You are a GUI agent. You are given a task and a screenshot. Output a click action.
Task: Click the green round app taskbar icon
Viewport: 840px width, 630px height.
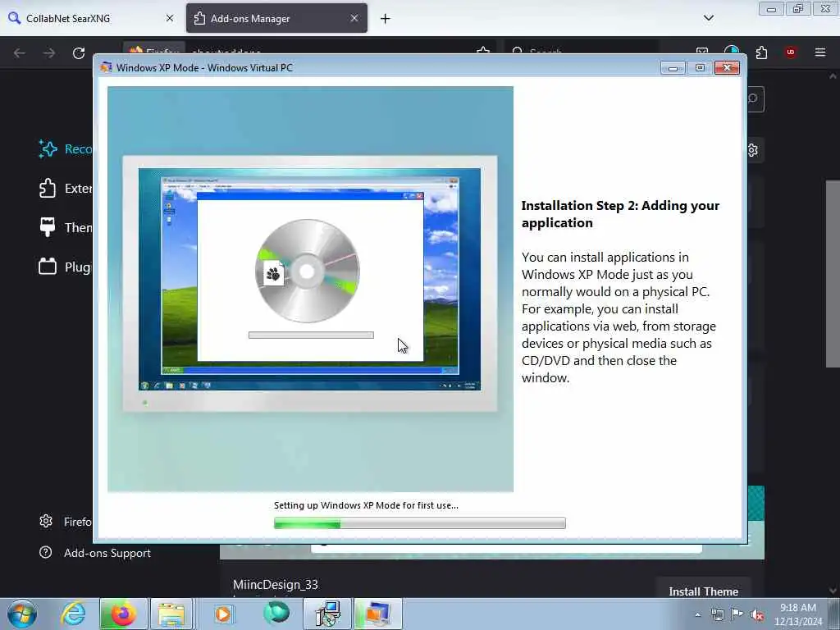276,614
